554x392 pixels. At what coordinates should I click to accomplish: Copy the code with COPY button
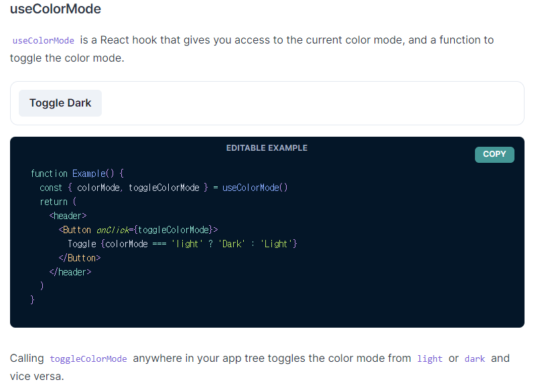[x=494, y=155]
